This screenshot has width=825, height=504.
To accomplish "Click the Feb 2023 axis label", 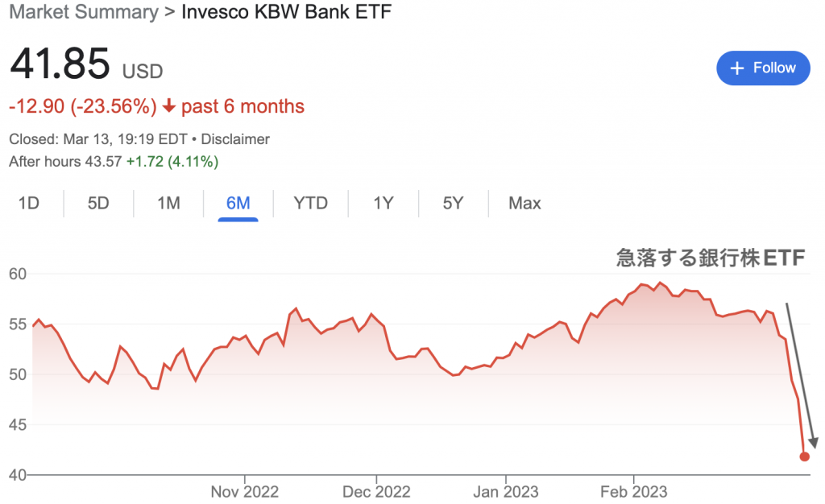I will click(633, 492).
